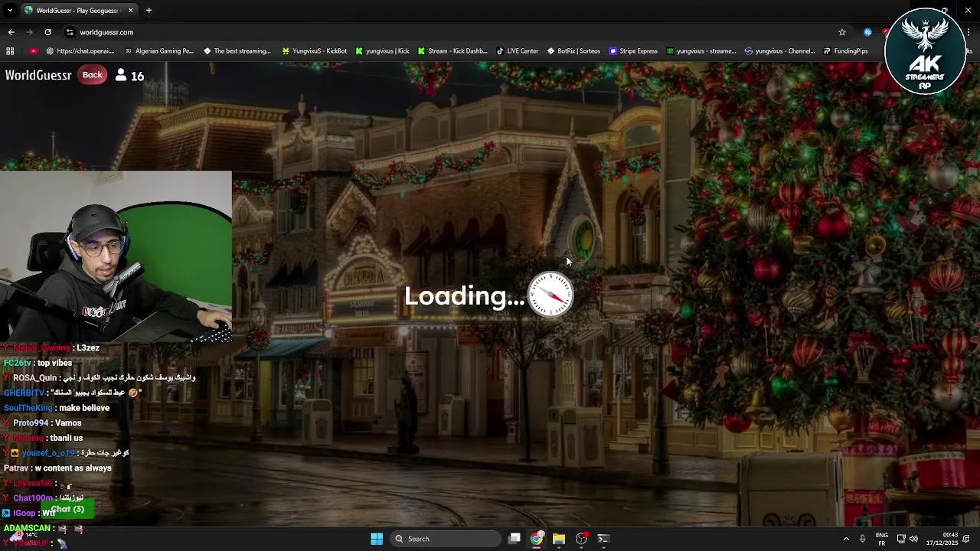Bookmark this page with the star icon
This screenshot has width=980, height=551.
(x=842, y=32)
